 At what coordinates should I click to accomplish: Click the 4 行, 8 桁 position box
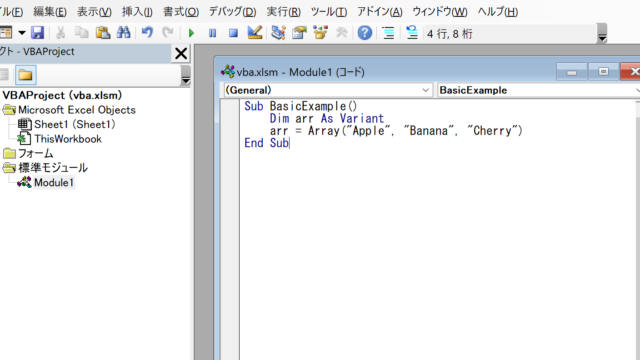[x=510, y=33]
